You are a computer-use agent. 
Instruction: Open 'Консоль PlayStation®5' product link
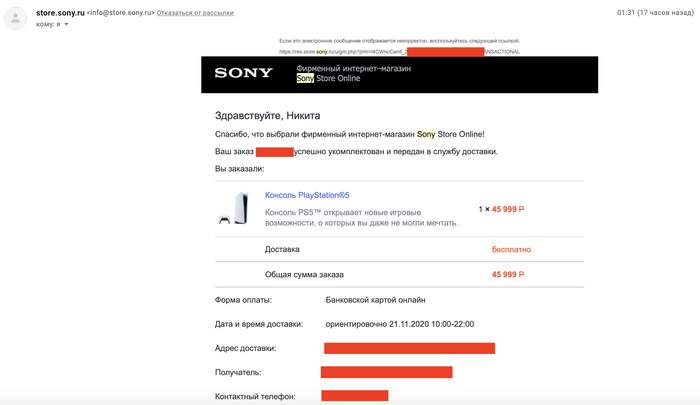307,195
